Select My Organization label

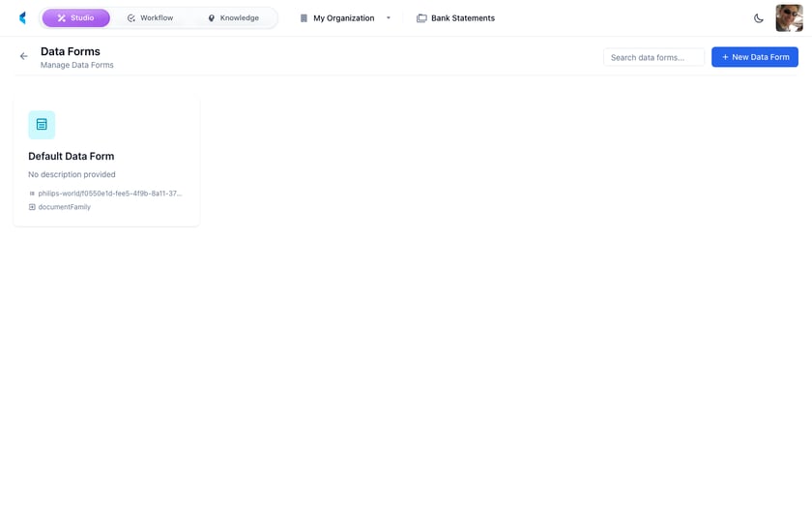344,18
